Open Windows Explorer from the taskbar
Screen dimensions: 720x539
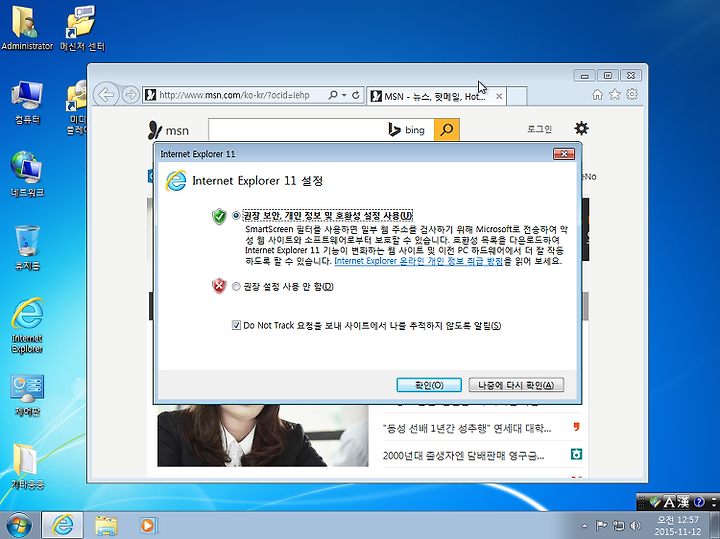pyautogui.click(x=106, y=525)
